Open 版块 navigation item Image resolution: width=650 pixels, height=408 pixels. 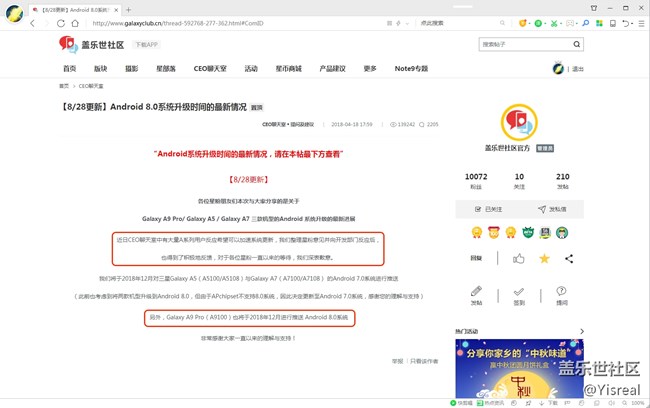point(101,68)
